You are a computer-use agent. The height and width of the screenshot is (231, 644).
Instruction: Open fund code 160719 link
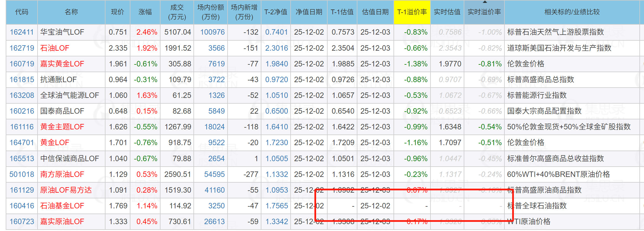22,64
